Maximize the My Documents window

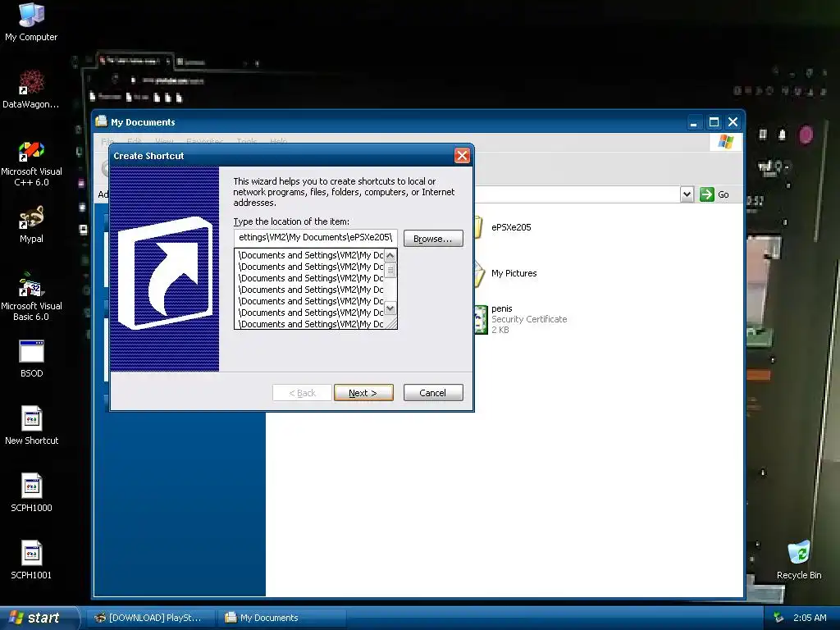(714, 122)
